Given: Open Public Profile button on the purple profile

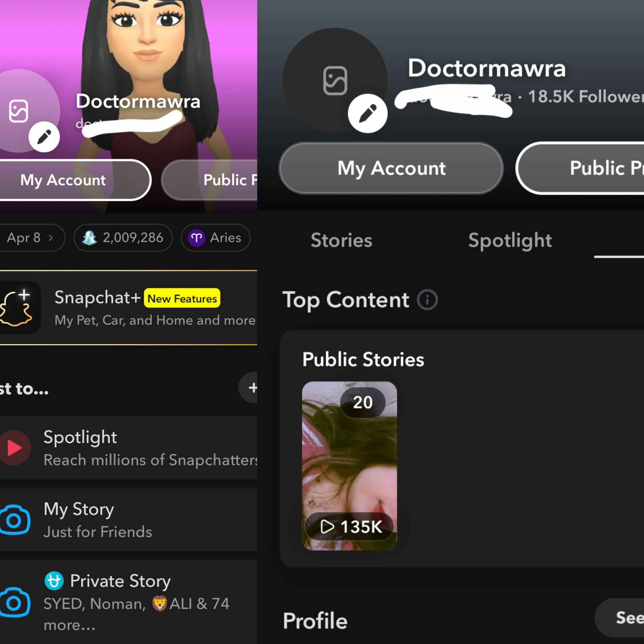Looking at the screenshot, I should click(x=209, y=180).
